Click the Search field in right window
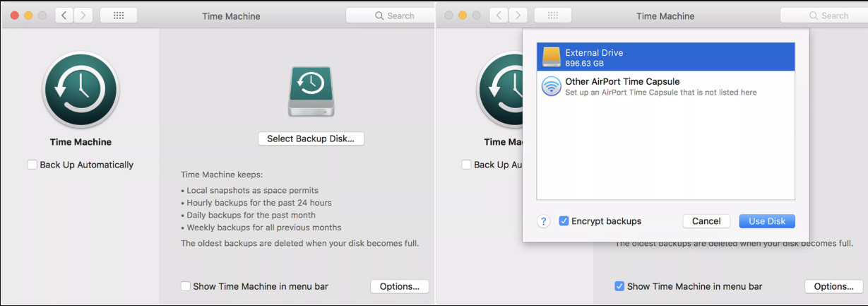Viewport: 868px width, 306px height. (824, 16)
